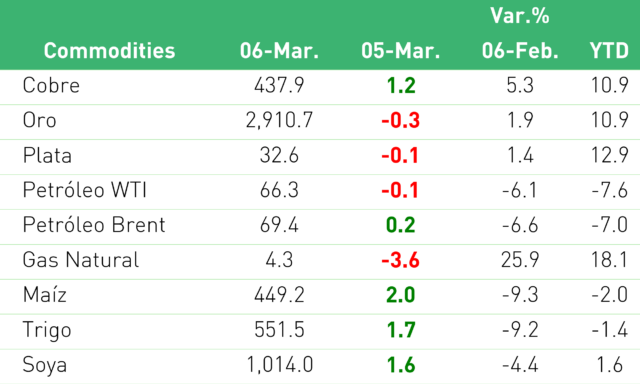640x384 pixels.
Task: Click Cobre's green 1.2 daily change
Action: 401,85
